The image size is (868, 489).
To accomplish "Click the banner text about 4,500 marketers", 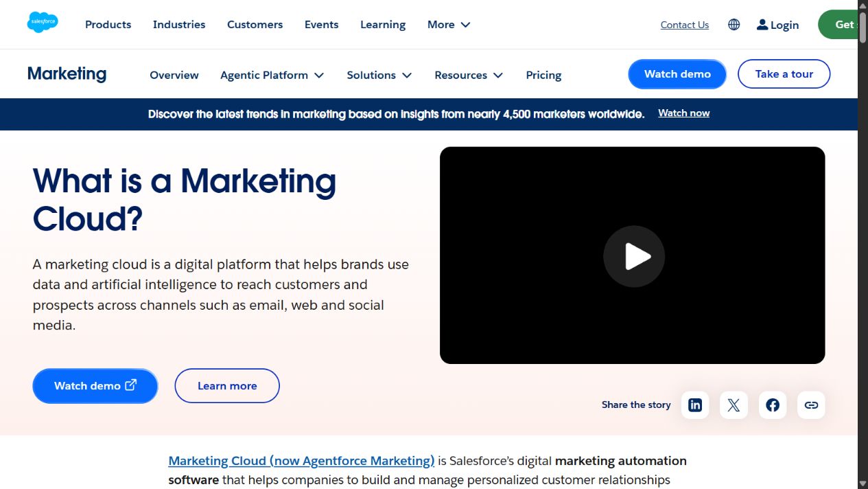I will tap(396, 114).
